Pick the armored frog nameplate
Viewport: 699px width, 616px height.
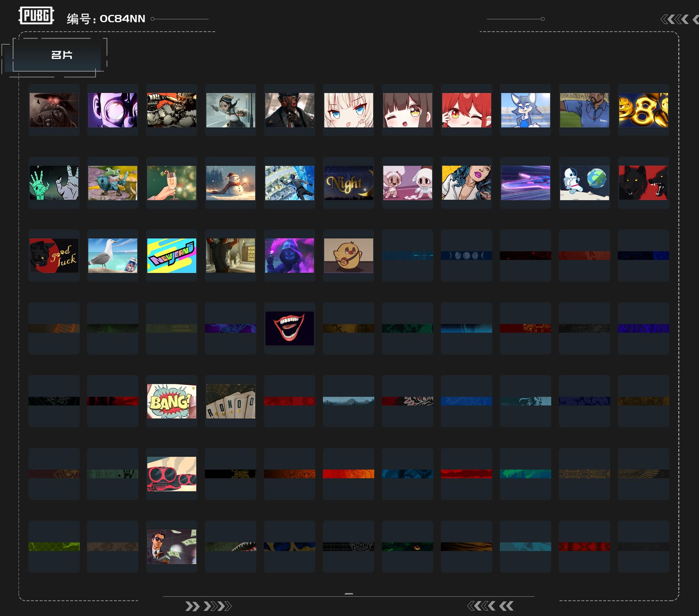113,183
